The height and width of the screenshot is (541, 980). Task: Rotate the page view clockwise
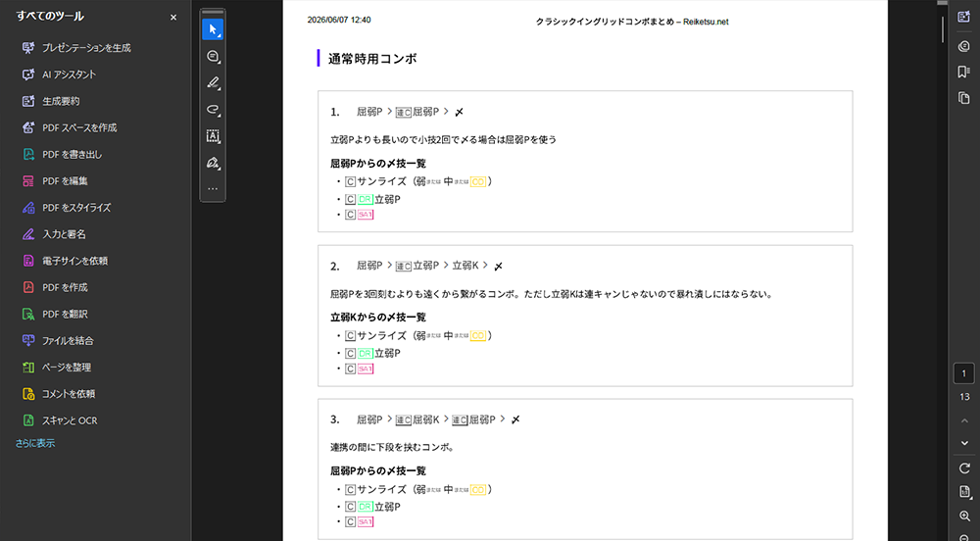click(x=964, y=468)
